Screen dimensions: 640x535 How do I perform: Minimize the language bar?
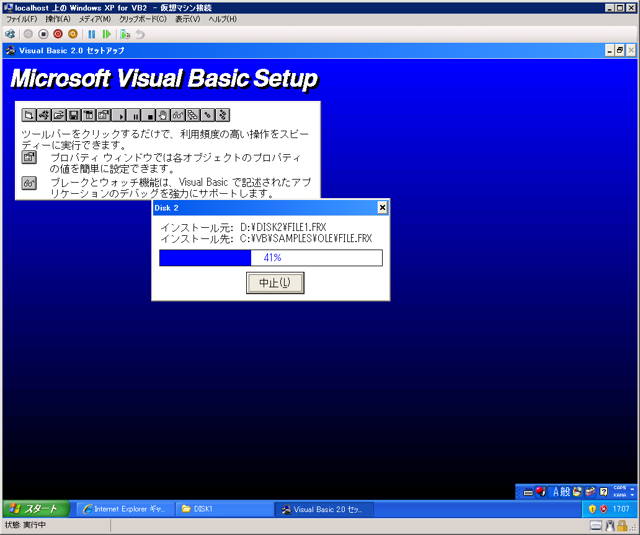pos(633,488)
